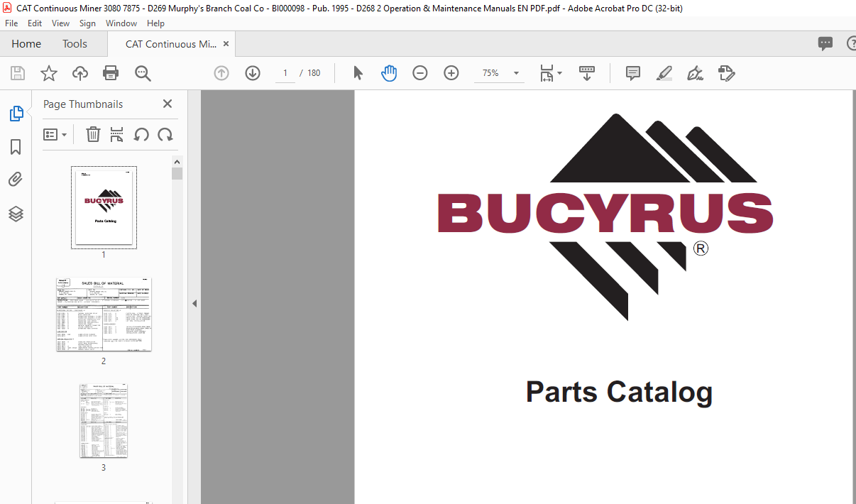Open the stamp/send for signature tool
The image size is (856, 504).
click(x=726, y=73)
